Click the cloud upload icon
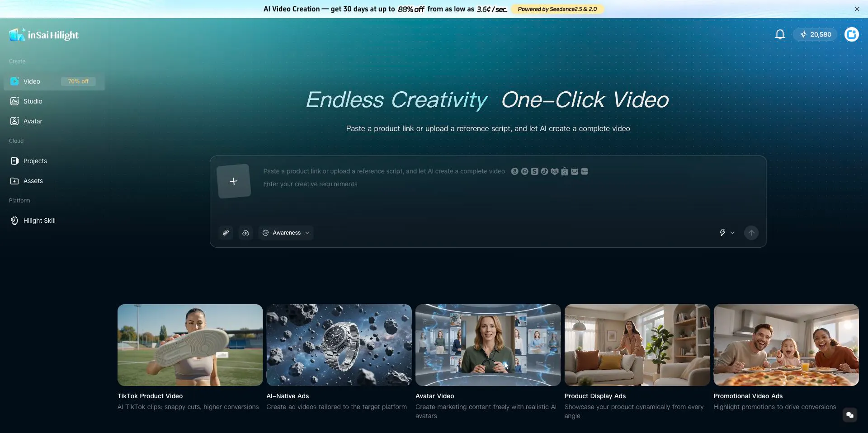Image resolution: width=868 pixels, height=433 pixels. 245,233
